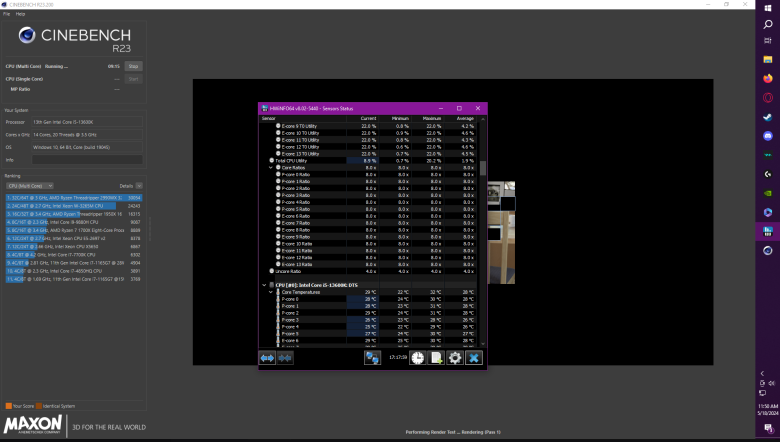Launch Opera browser from the taskbar
The width and height of the screenshot is (780, 442).
(768, 97)
